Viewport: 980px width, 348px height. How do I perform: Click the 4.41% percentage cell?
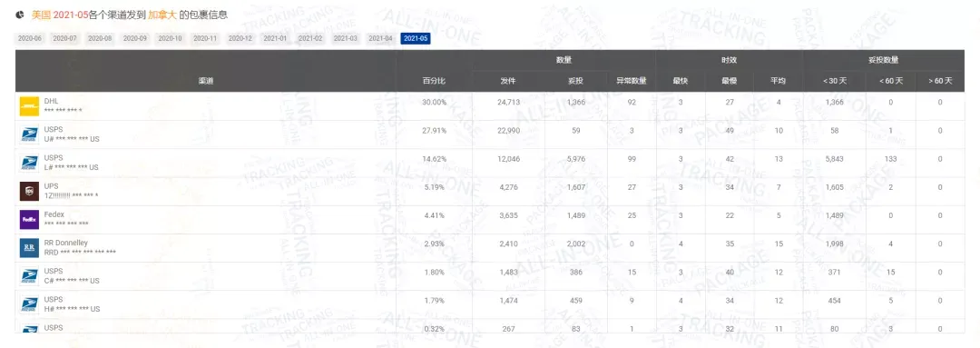click(x=435, y=215)
